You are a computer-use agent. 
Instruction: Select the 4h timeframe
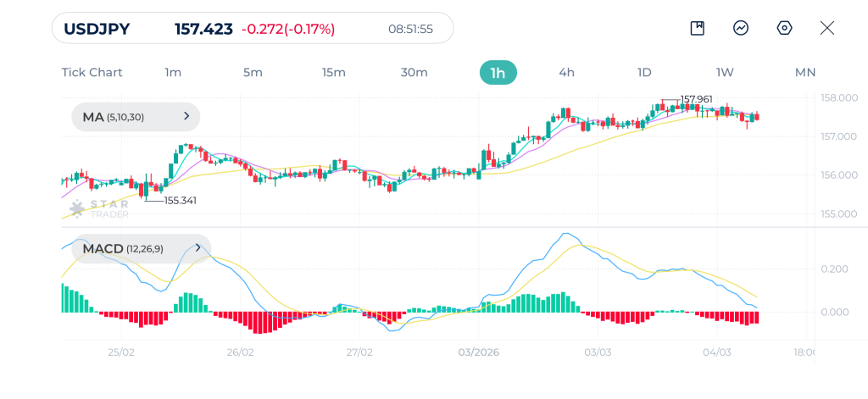[x=567, y=73]
